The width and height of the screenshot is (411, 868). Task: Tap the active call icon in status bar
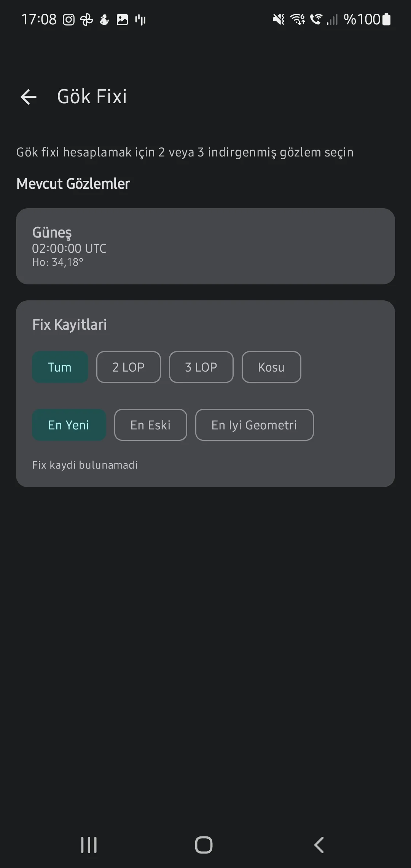(x=315, y=19)
